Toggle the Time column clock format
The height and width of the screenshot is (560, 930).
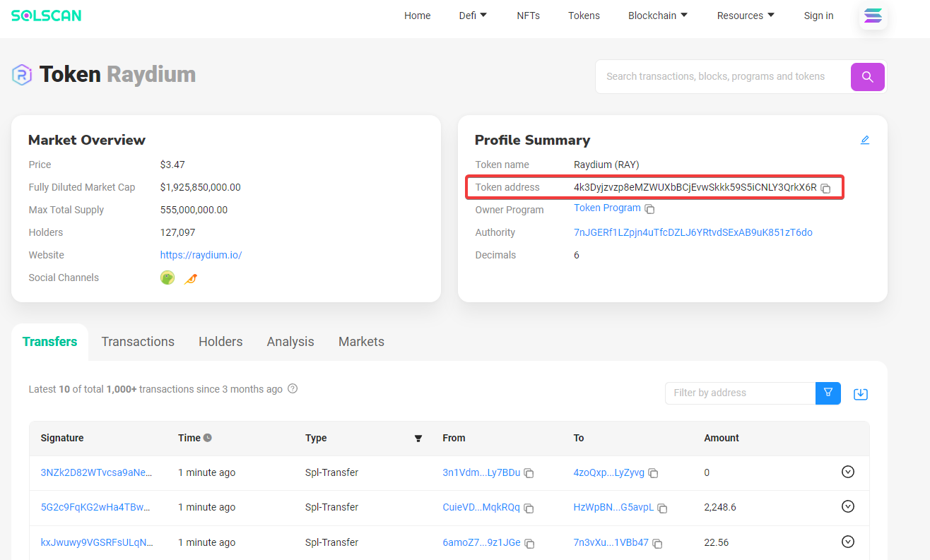208,438
